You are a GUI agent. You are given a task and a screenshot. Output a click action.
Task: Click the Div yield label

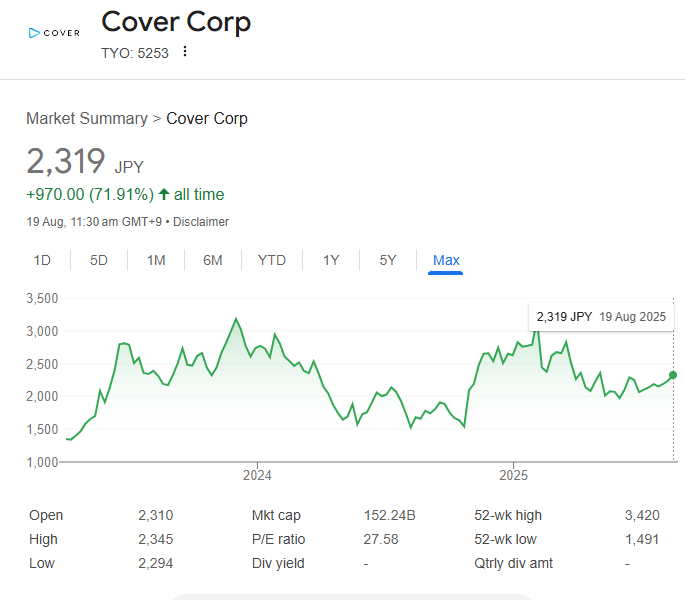pos(278,563)
